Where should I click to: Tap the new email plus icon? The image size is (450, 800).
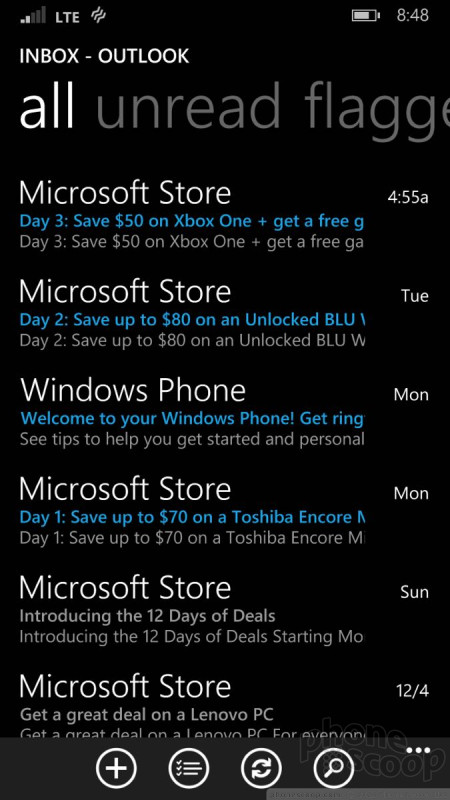[x=116, y=768]
